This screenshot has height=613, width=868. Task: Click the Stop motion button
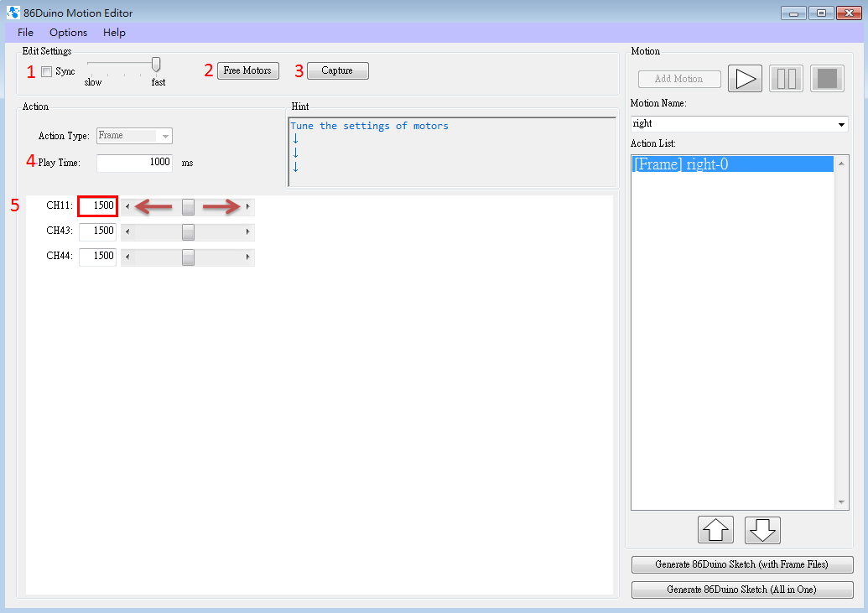pyautogui.click(x=827, y=79)
